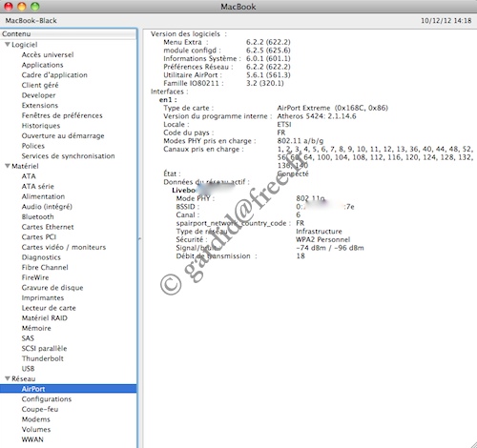Select Audio (intégré) entry
The width and height of the screenshot is (477, 448).
coord(47,207)
